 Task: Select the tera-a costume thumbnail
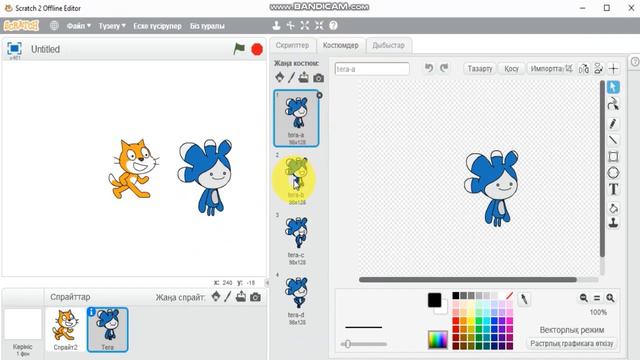click(296, 118)
